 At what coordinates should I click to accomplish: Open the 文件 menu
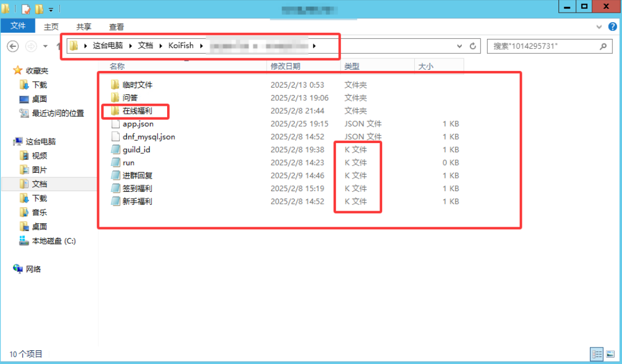[x=18, y=26]
